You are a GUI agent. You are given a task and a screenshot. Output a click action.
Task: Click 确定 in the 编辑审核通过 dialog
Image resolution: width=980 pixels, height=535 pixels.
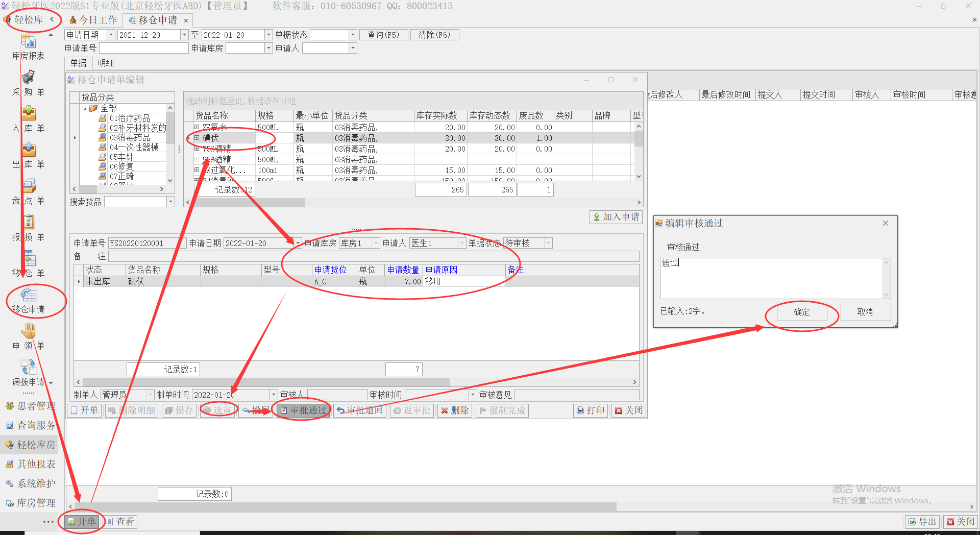click(x=802, y=312)
